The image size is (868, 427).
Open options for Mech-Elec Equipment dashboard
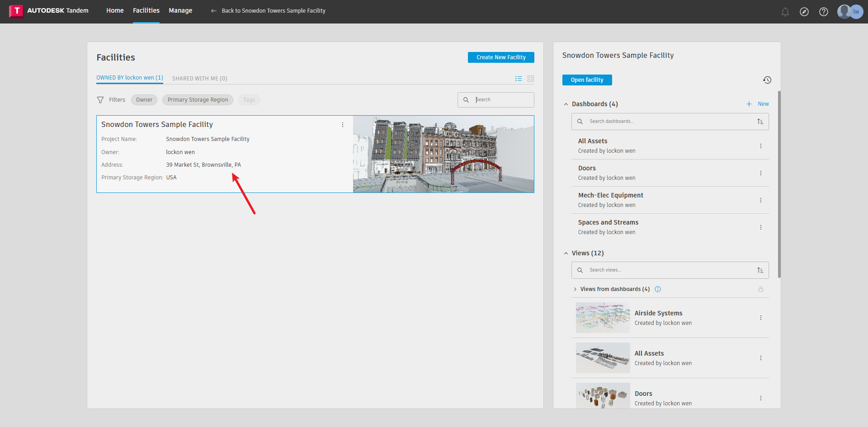coord(761,200)
